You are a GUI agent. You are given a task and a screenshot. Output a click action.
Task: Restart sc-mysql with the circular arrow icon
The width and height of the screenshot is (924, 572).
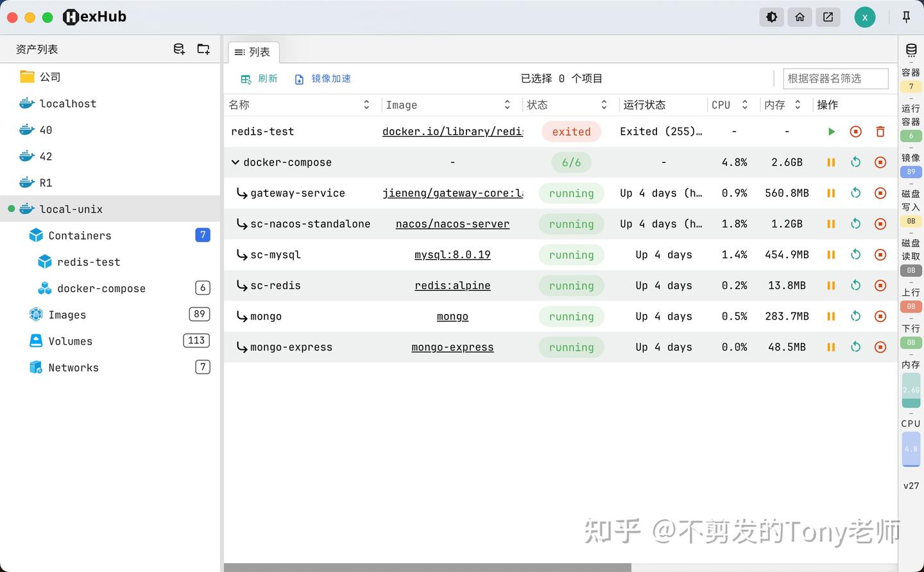tap(855, 254)
